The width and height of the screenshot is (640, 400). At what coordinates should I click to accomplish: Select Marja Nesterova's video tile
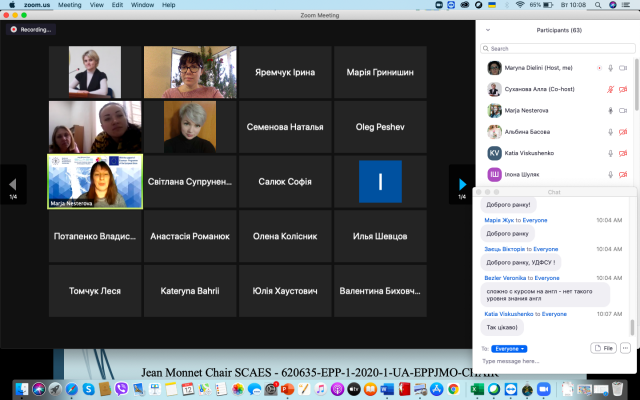pyautogui.click(x=95, y=182)
